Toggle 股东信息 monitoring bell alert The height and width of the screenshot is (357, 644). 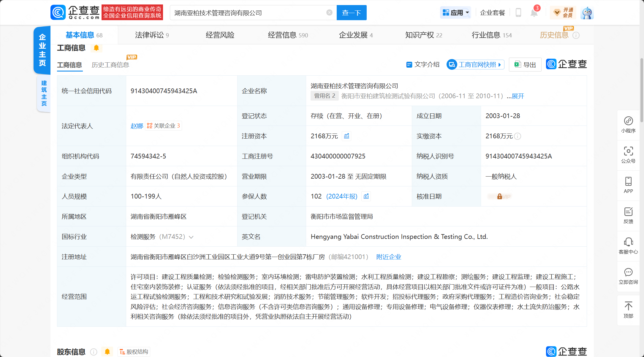(107, 352)
